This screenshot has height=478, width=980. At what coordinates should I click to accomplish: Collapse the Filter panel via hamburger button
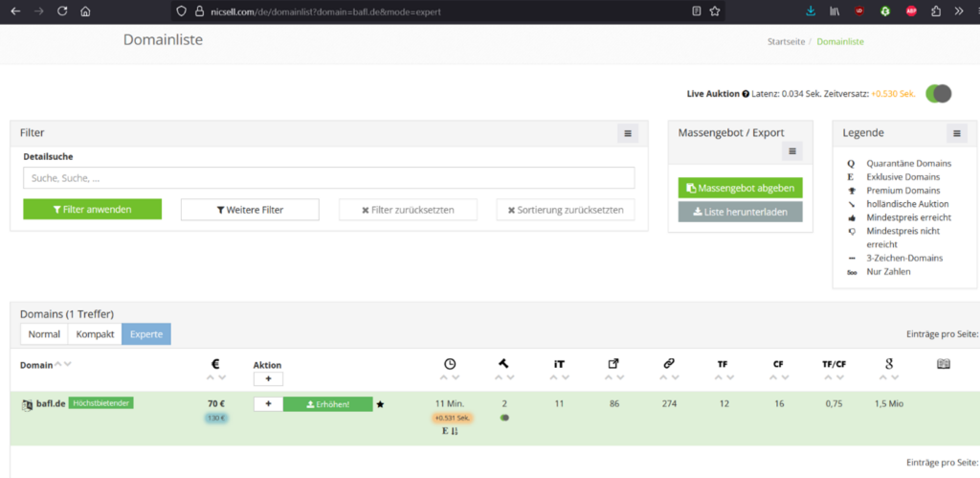click(628, 133)
